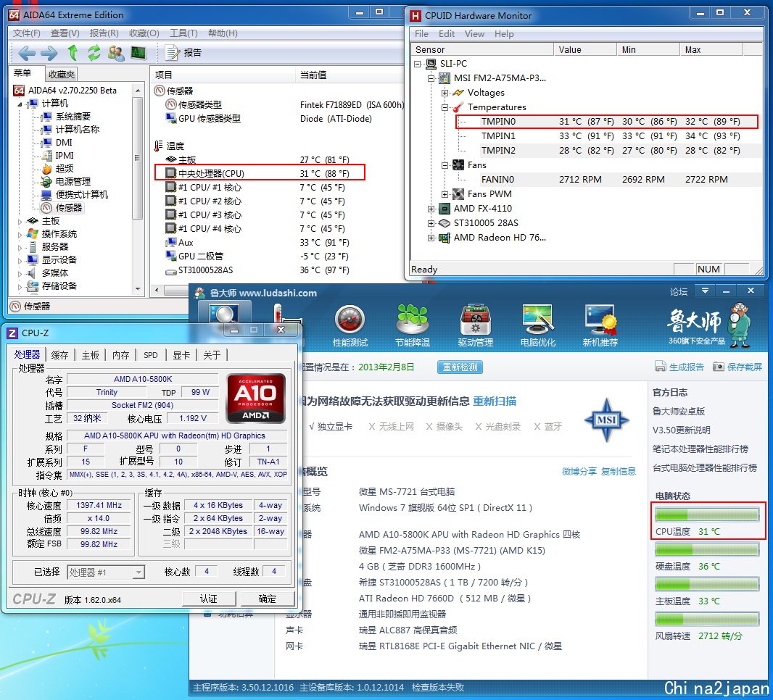Expand the 操作系统 node in AIDA64 tree
The image size is (773, 700).
click(20, 235)
